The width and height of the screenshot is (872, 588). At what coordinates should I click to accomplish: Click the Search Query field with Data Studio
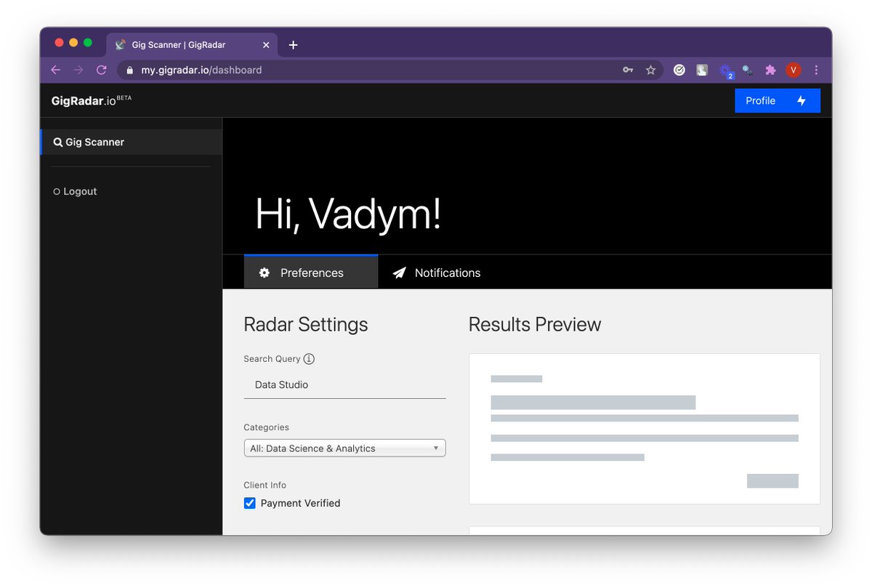pos(344,384)
